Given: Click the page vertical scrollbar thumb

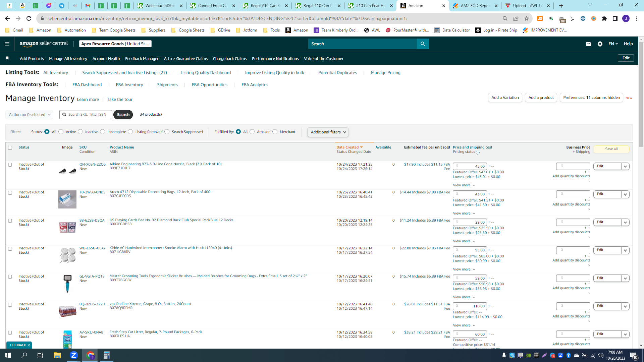Looking at the screenshot, I should [641, 94].
